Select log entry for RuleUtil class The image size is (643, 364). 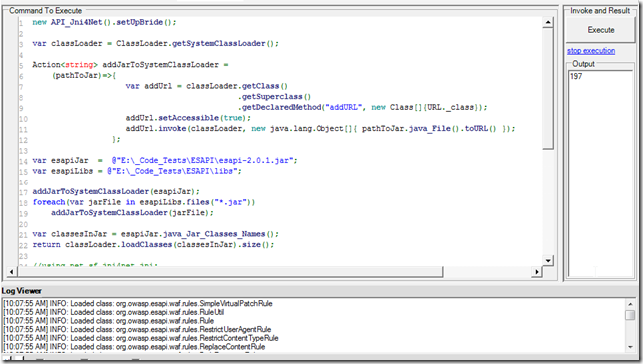coord(114,312)
